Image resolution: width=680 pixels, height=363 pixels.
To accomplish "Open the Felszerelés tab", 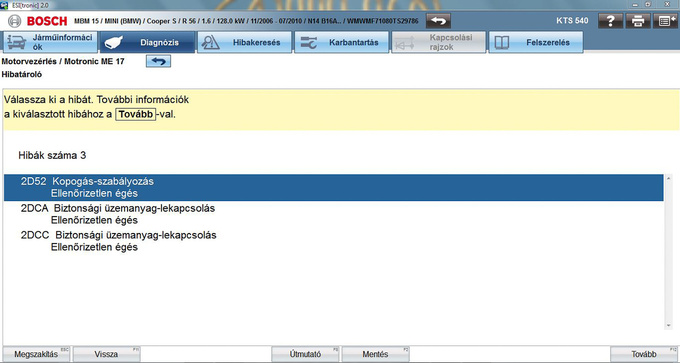I will coord(536,42).
